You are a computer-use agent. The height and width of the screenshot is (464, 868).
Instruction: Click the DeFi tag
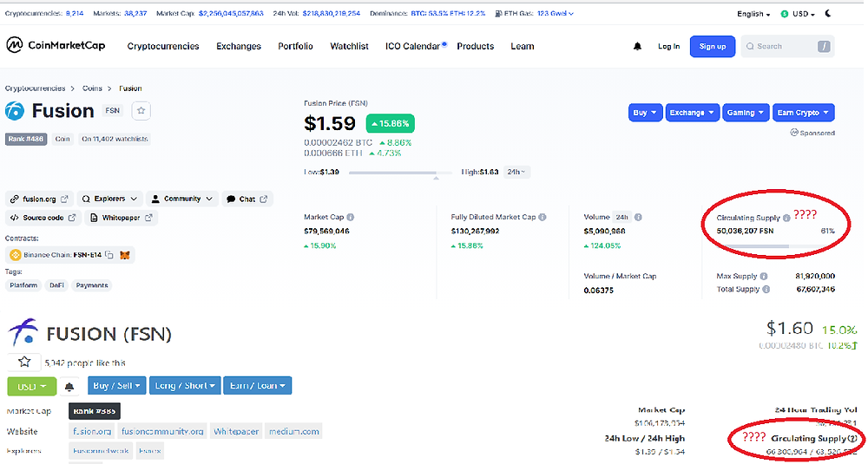(x=56, y=285)
